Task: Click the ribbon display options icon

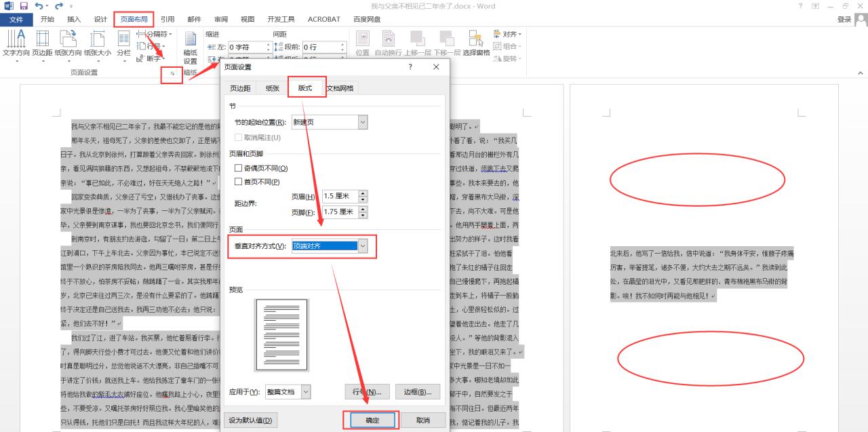Action: pyautogui.click(x=815, y=5)
